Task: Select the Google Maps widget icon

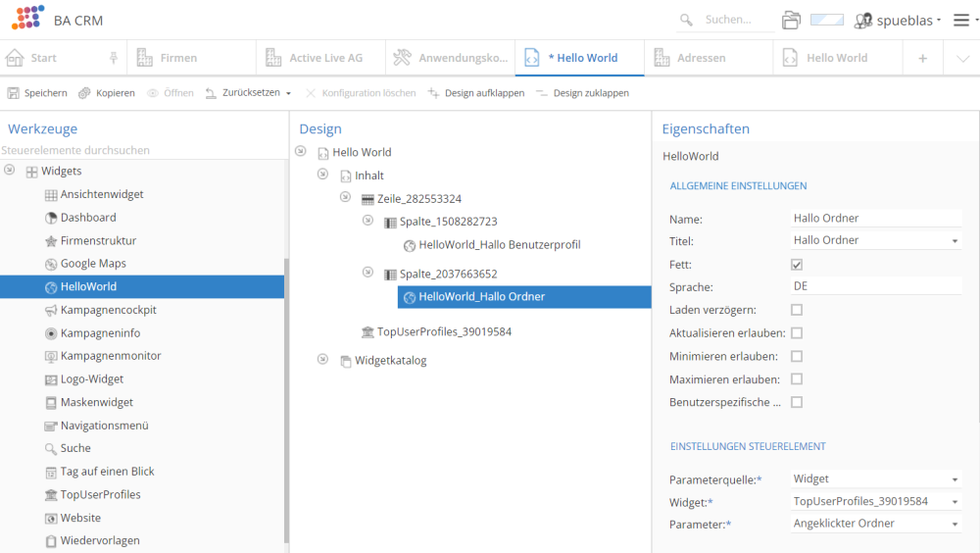Action: coord(52,264)
